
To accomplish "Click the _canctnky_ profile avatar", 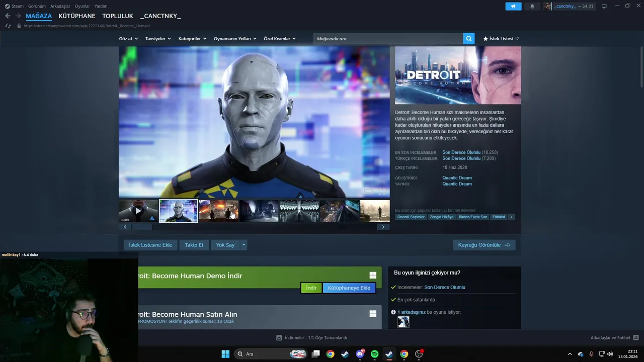I will tap(548, 6).
